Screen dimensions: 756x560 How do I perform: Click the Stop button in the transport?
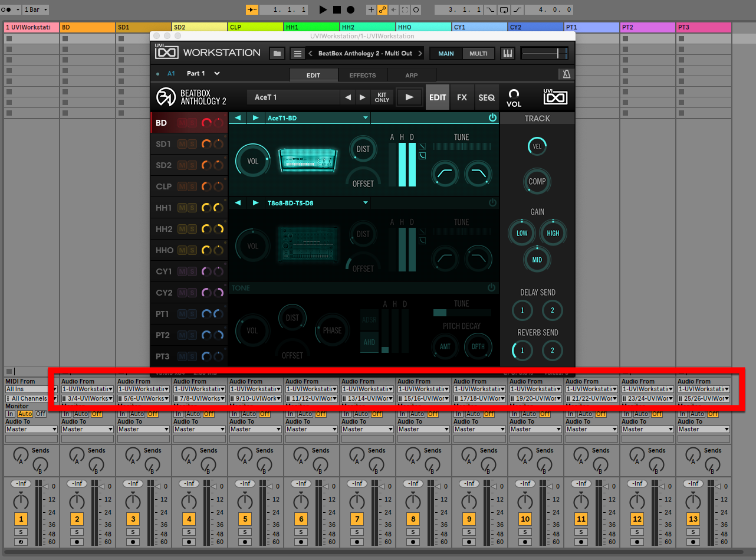[337, 9]
